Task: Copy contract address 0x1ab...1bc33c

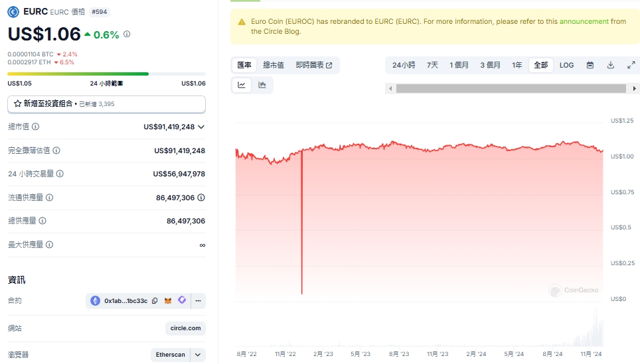Action: tap(155, 301)
